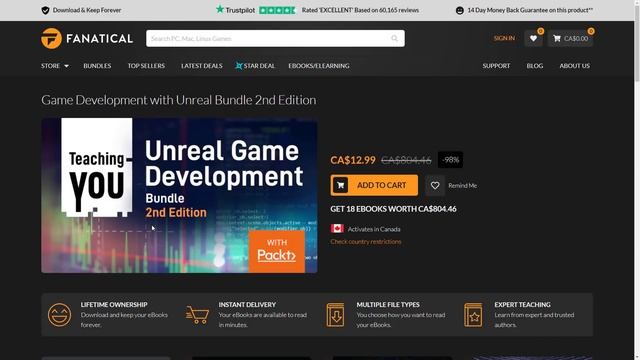
Task: Open Ebooks/Elearning section
Action: point(319,66)
